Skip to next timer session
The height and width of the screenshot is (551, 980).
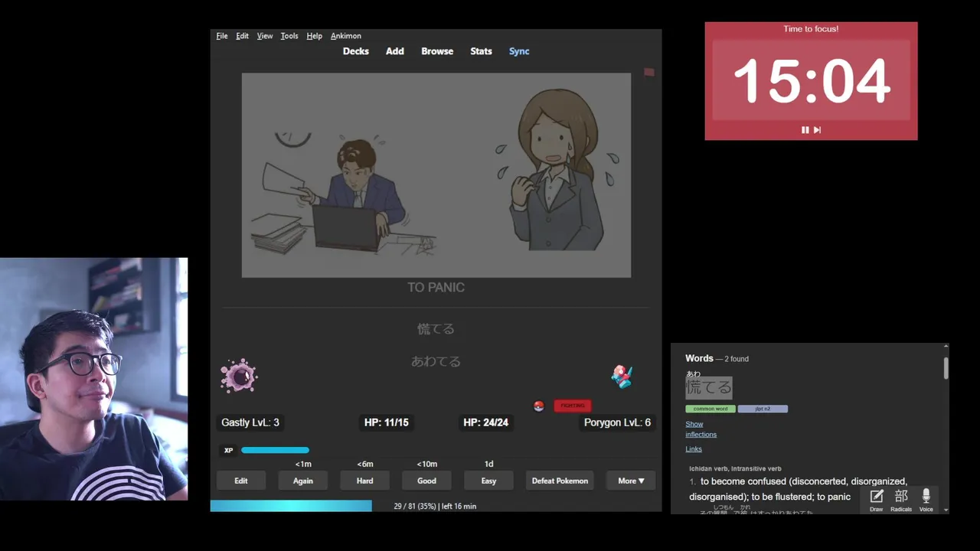817,130
